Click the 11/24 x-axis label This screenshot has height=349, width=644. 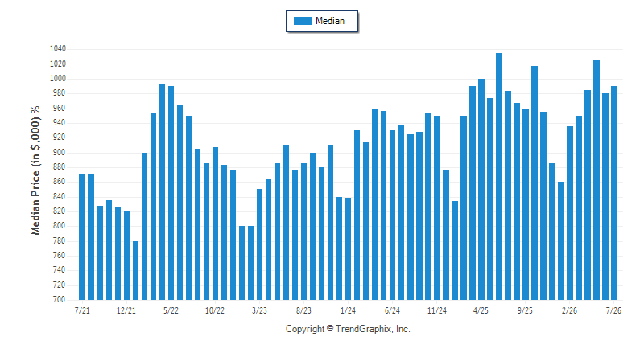pos(436,310)
